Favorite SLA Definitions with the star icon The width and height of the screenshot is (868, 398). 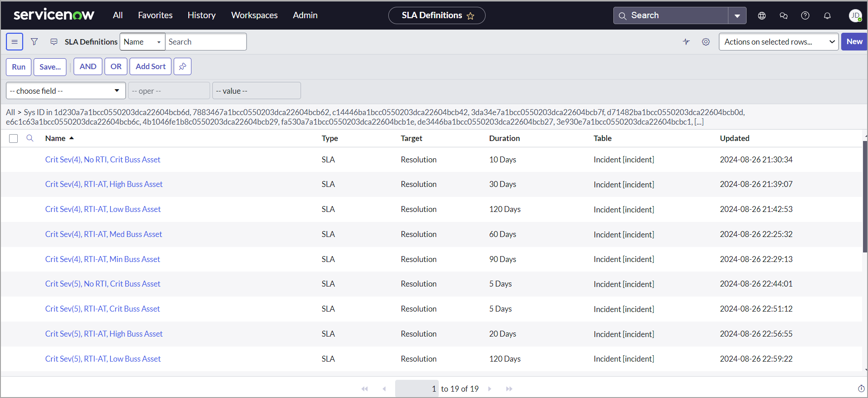471,16
